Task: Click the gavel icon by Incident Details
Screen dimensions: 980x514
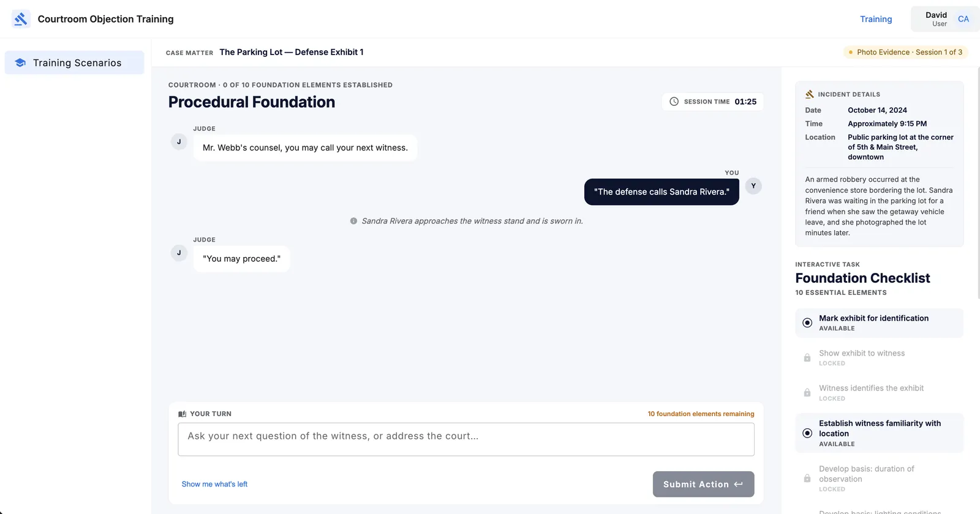Action: click(x=810, y=94)
